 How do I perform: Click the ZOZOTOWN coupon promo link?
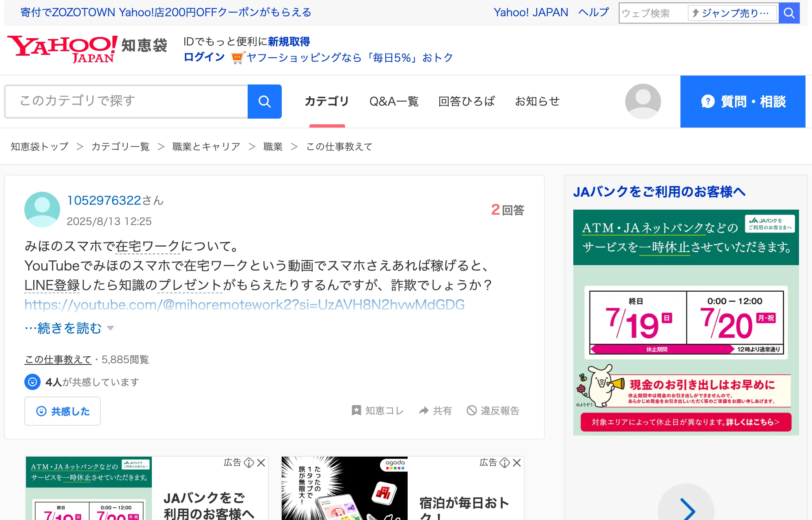[166, 13]
